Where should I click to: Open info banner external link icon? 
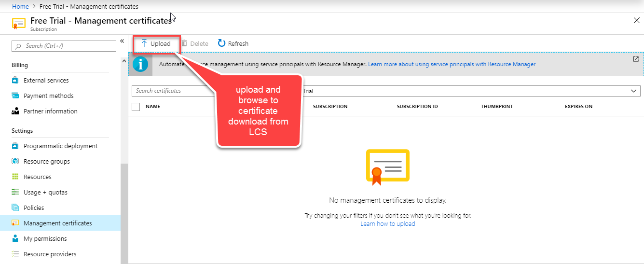(x=636, y=59)
